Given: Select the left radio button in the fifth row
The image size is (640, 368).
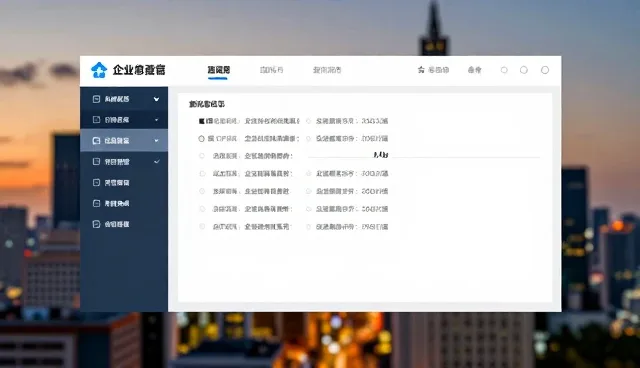Looking at the screenshot, I should (x=202, y=191).
